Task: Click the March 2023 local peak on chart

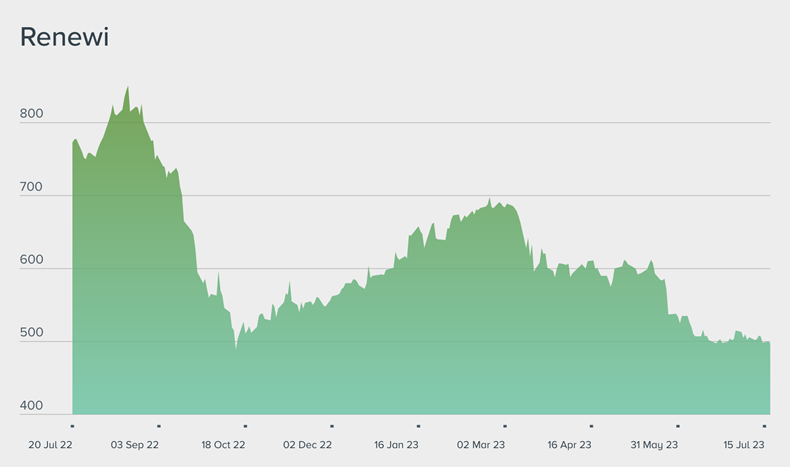Action: click(x=490, y=199)
